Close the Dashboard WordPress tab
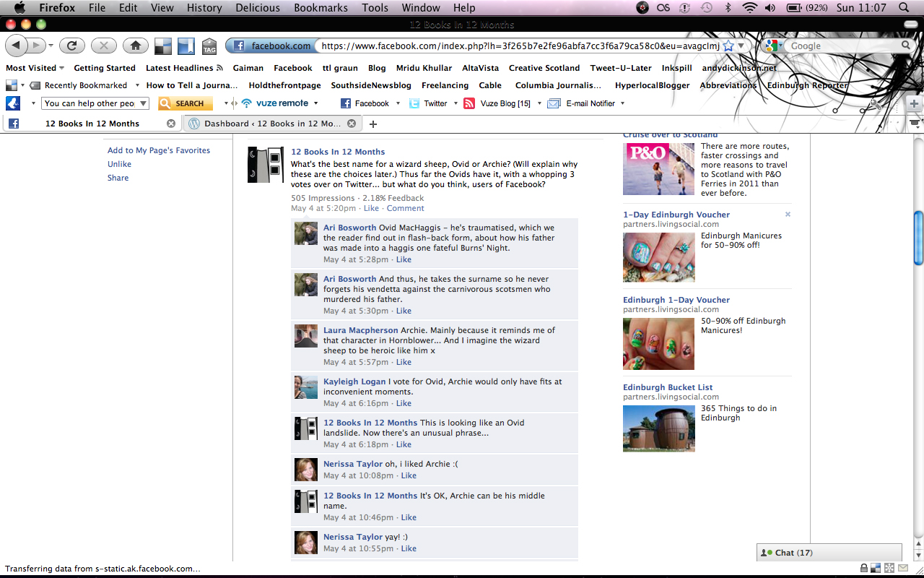This screenshot has height=578, width=924. 352,124
